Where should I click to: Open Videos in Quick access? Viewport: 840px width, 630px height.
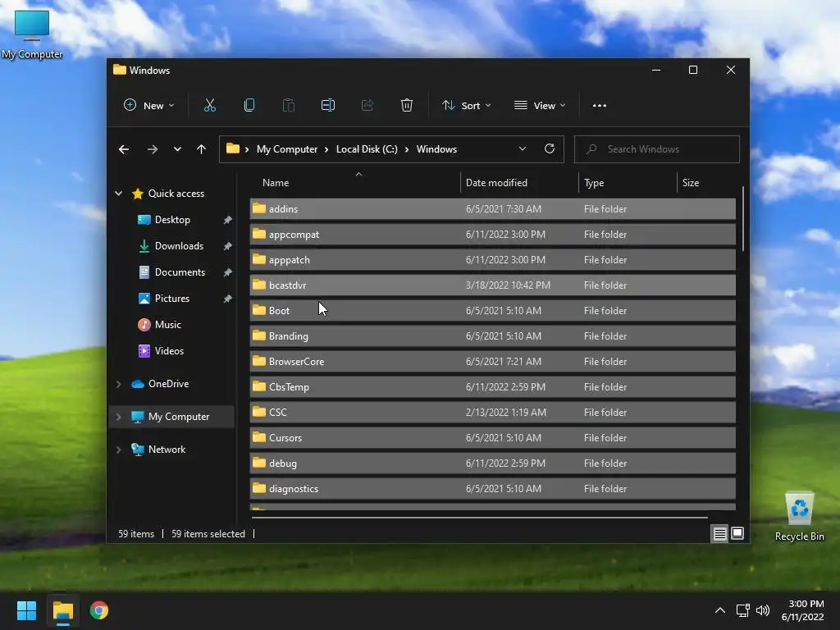point(169,351)
